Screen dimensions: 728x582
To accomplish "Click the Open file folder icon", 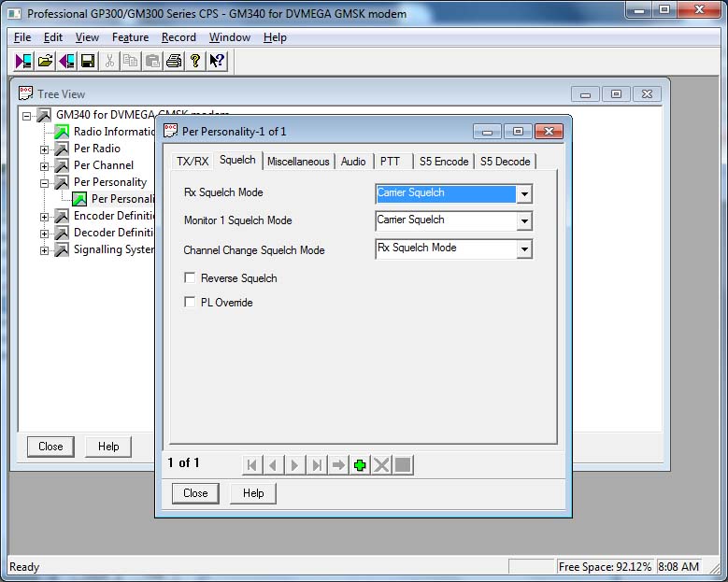I will 45,61.
